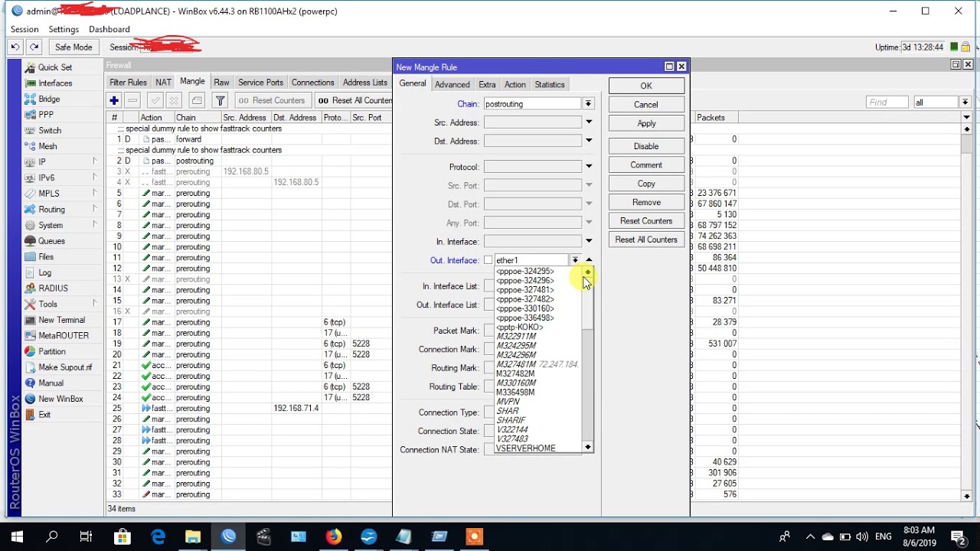Open the Queues sidebar icon
Viewport: 980px width, 551px height.
tap(30, 241)
